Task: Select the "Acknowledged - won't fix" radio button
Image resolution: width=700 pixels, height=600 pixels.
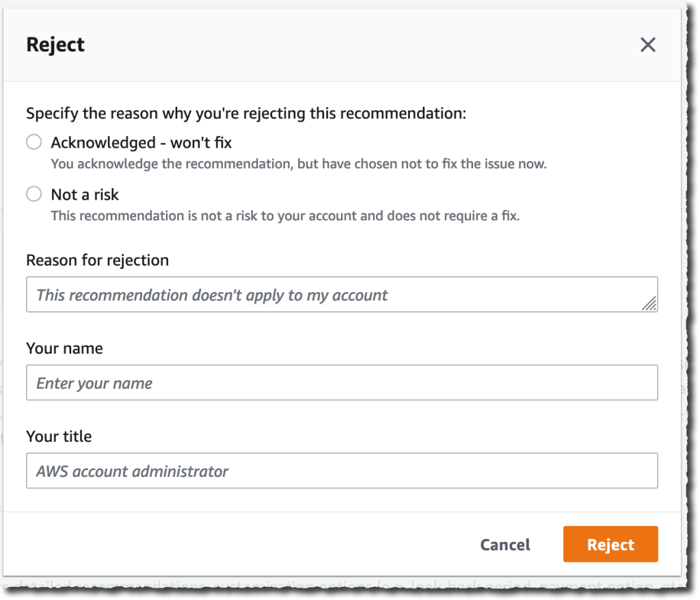Action: tap(33, 142)
